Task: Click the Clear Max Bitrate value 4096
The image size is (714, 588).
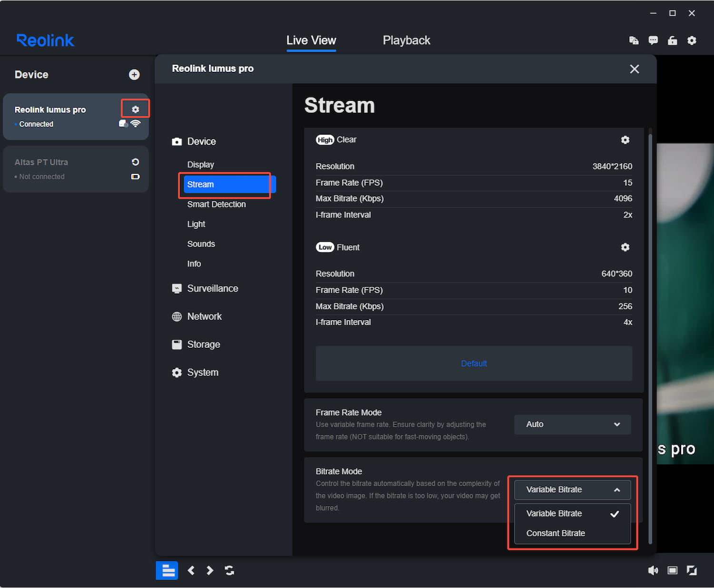Action: tap(623, 199)
